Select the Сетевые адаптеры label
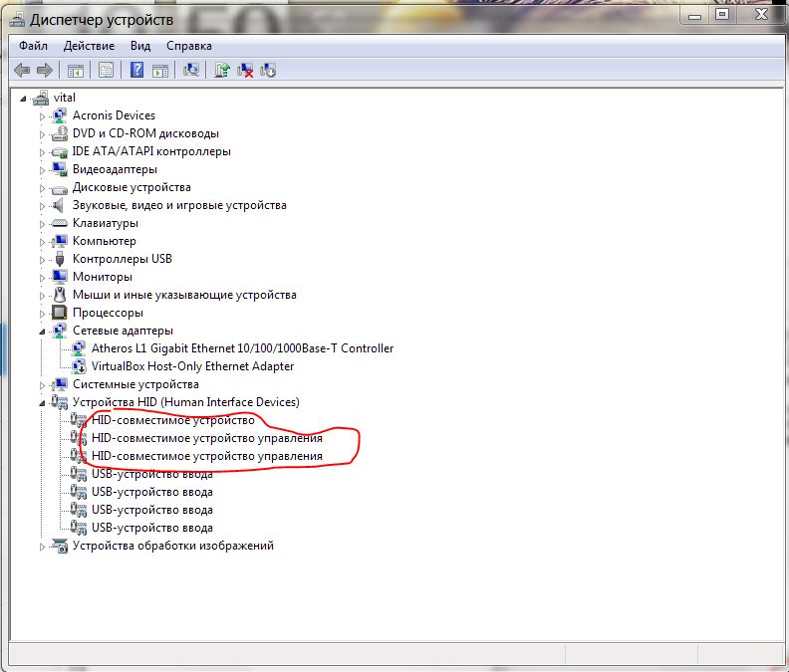The width and height of the screenshot is (789, 672). click(x=123, y=331)
